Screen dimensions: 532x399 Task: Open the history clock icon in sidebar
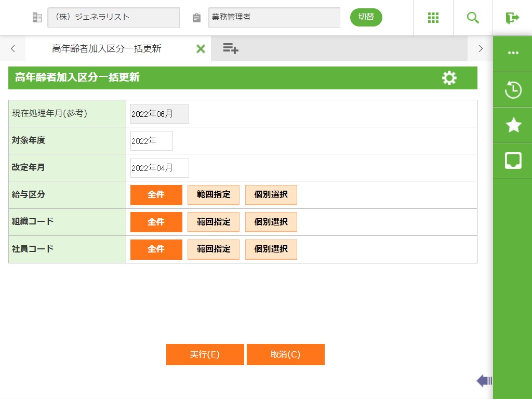point(513,90)
